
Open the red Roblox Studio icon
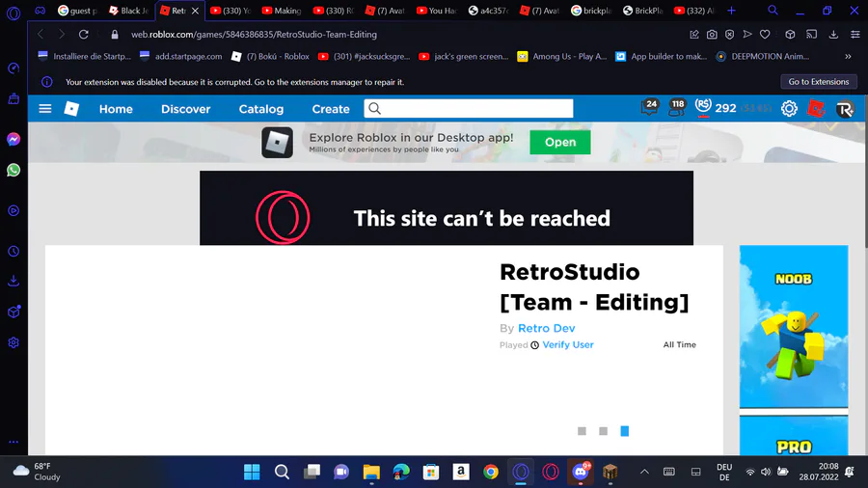(x=816, y=108)
